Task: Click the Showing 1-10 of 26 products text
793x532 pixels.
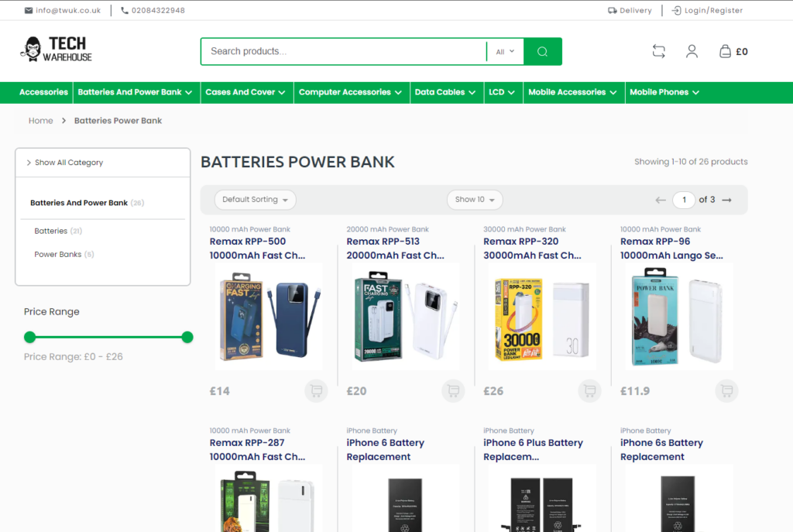Action: coord(691,162)
